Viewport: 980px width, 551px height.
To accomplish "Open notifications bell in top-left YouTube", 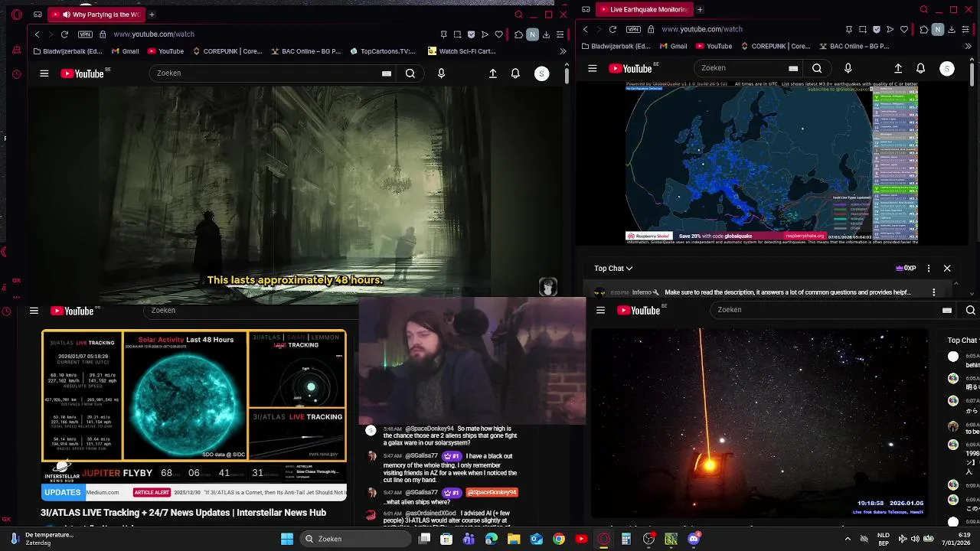I will (515, 73).
